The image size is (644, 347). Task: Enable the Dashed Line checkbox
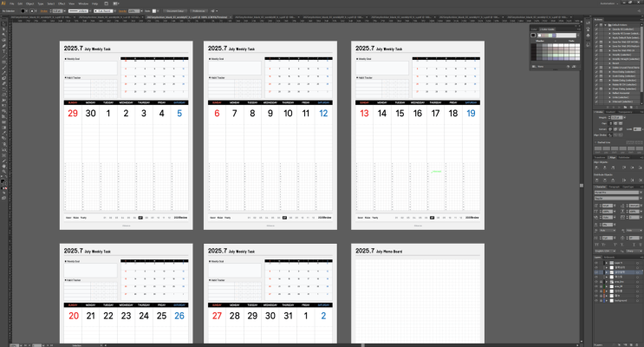coord(595,142)
